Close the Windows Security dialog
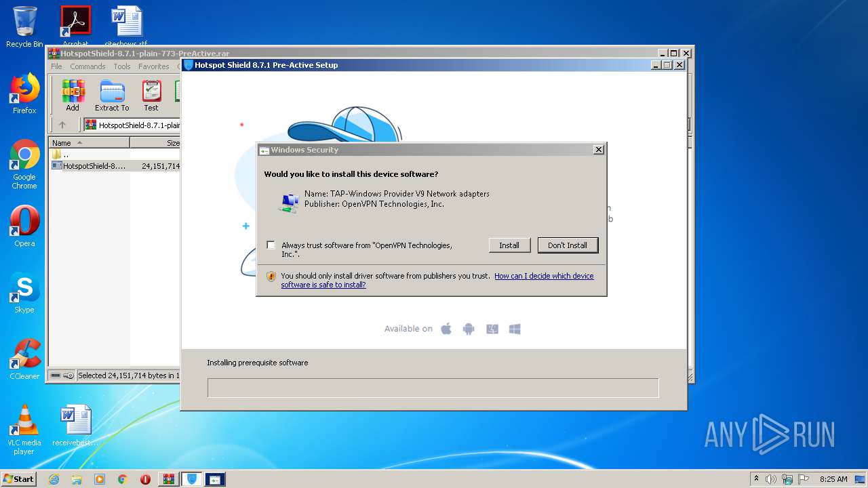The height and width of the screenshot is (488, 868). 598,150
